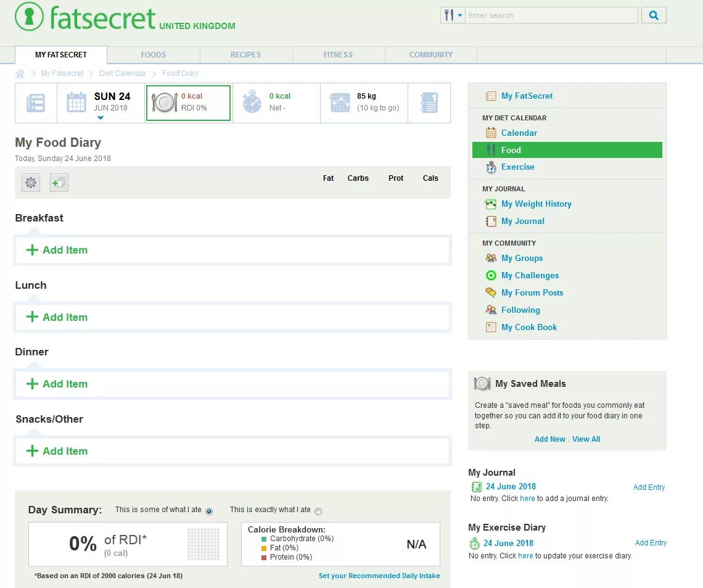Click the magnifying glass search button
This screenshot has width=703, height=588.
point(654,15)
